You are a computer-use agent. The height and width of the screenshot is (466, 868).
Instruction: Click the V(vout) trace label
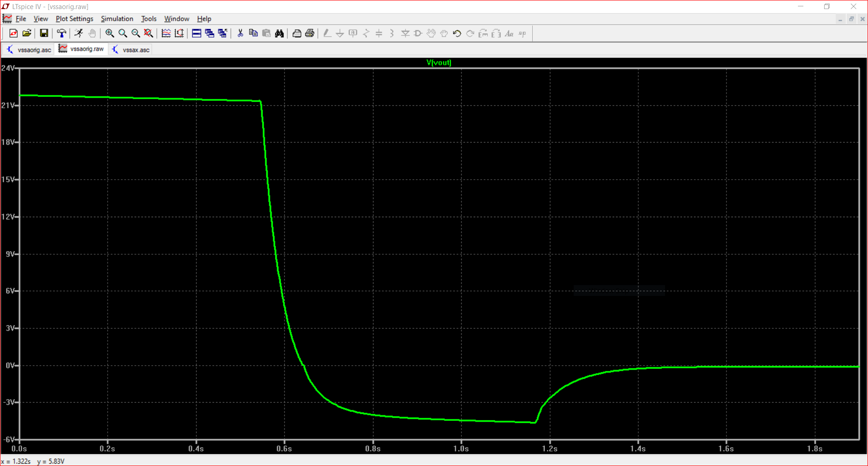click(x=439, y=62)
